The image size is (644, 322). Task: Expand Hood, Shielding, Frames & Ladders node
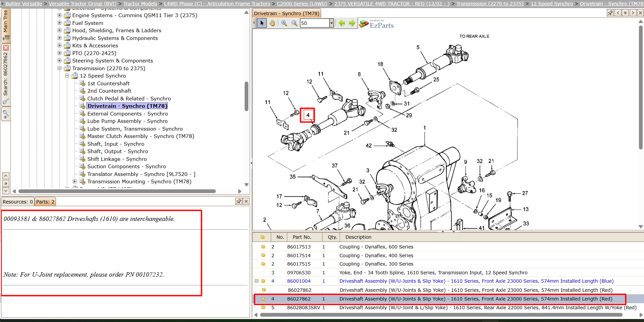coord(59,30)
